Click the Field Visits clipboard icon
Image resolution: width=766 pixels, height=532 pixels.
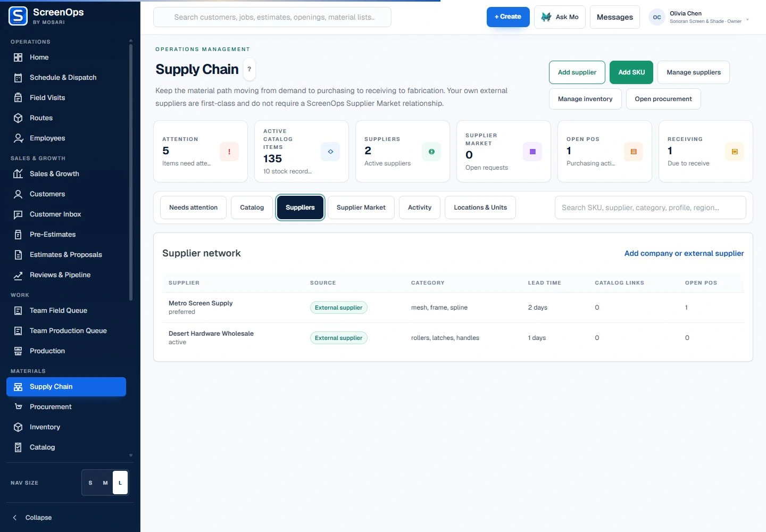18,98
